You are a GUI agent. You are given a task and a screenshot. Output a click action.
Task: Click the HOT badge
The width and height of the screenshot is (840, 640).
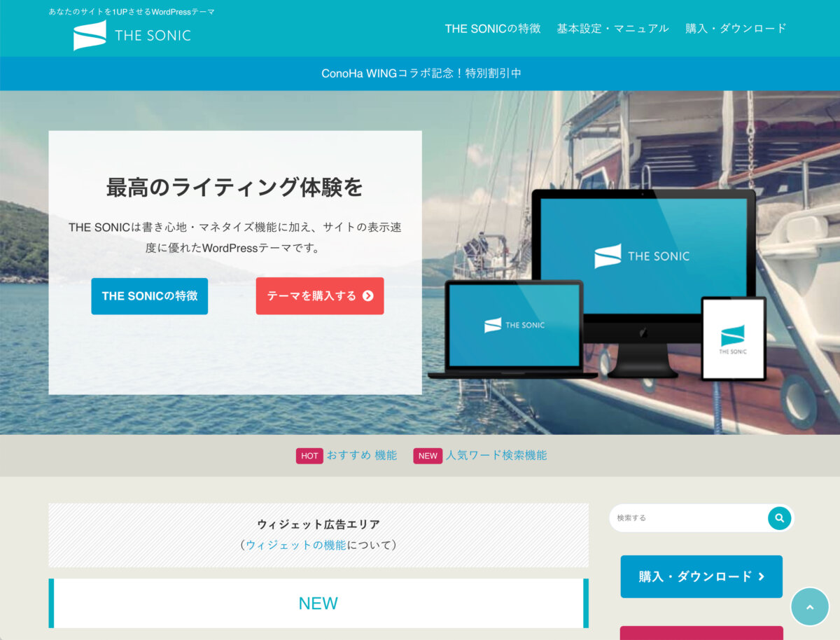309,456
